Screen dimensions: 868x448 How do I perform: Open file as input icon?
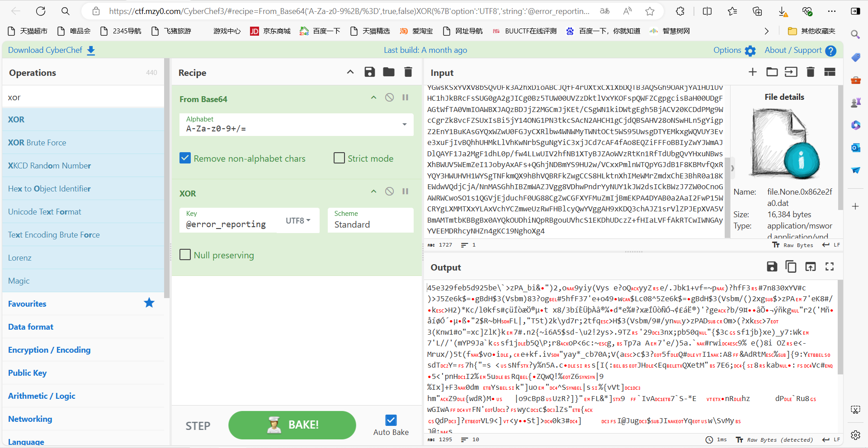pos(791,72)
